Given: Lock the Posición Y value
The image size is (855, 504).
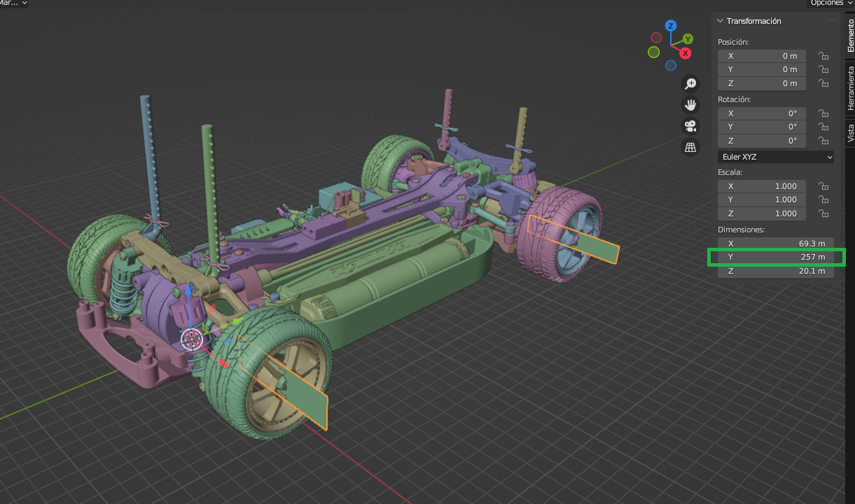Looking at the screenshot, I should (x=824, y=69).
